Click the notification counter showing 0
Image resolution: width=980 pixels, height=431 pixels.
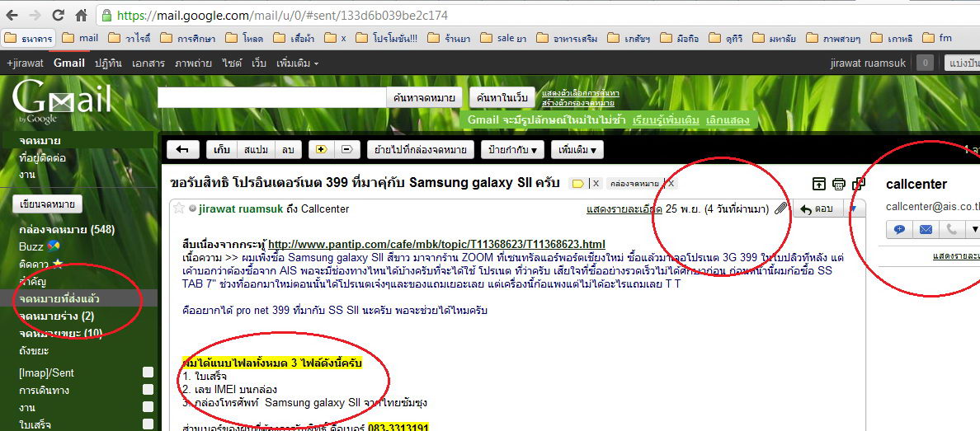[925, 63]
